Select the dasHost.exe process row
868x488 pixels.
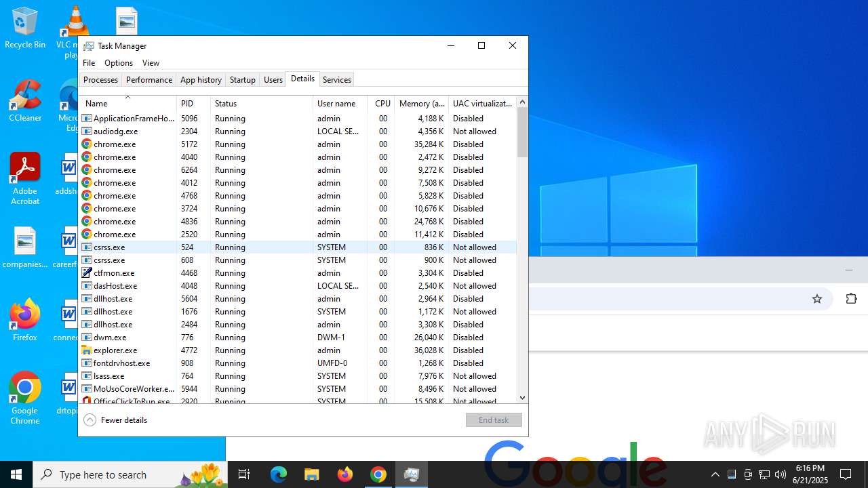pyautogui.click(x=298, y=286)
